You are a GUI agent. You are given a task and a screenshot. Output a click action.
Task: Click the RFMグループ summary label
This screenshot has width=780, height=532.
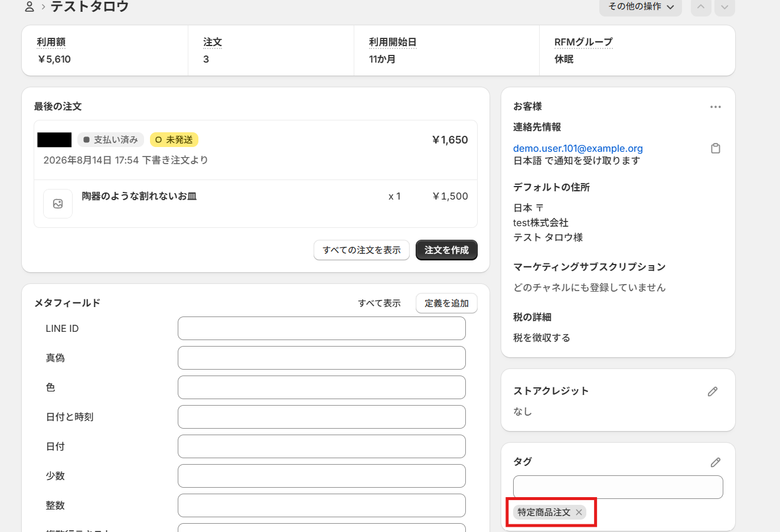pos(583,42)
